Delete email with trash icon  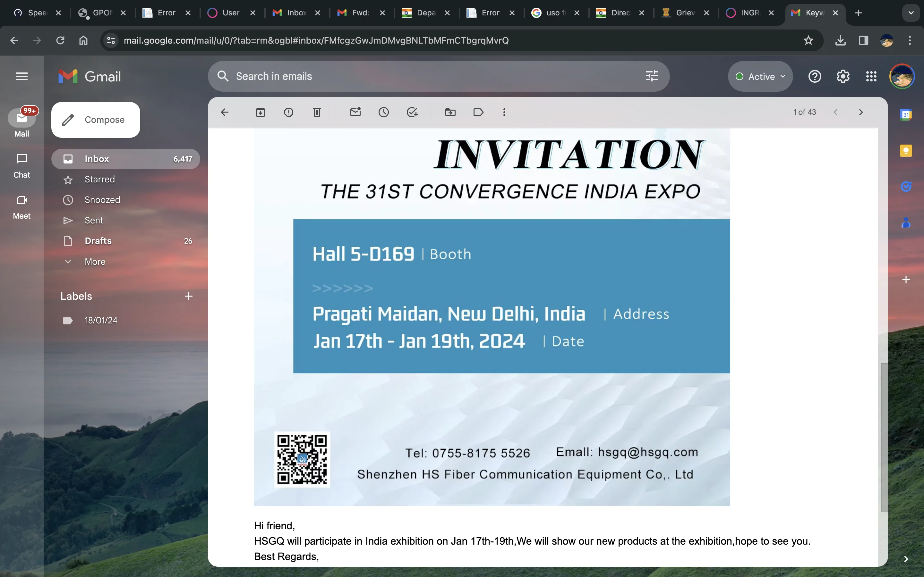(317, 112)
